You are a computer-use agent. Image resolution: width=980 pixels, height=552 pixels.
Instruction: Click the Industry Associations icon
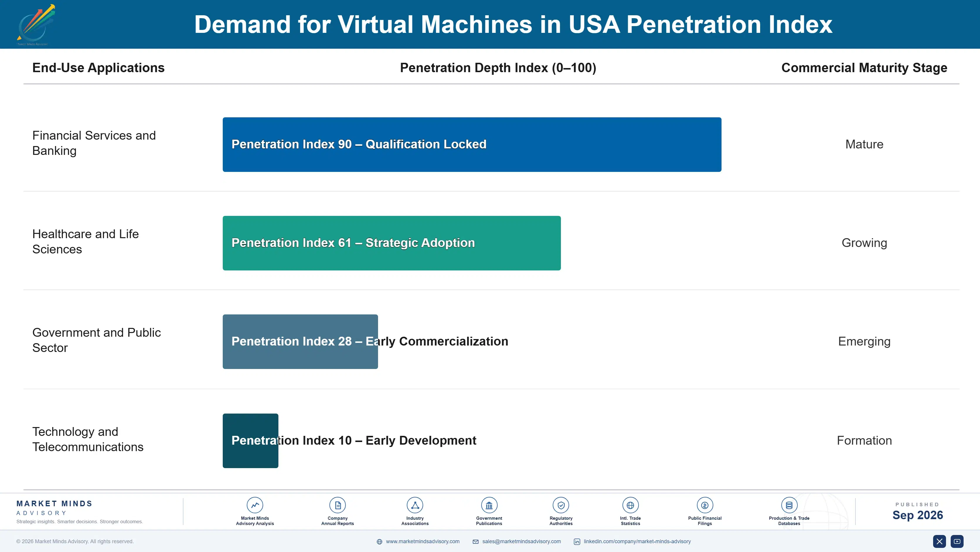pyautogui.click(x=415, y=505)
